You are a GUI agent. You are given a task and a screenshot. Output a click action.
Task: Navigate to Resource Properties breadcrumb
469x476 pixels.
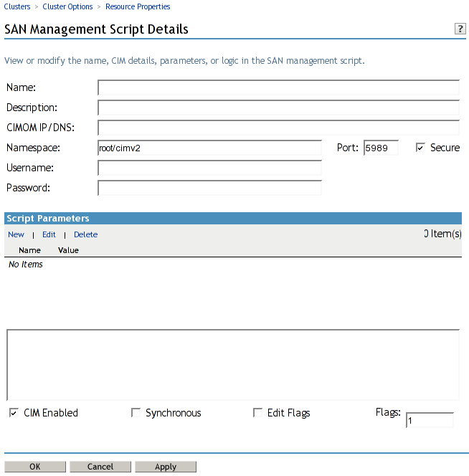[x=138, y=6]
